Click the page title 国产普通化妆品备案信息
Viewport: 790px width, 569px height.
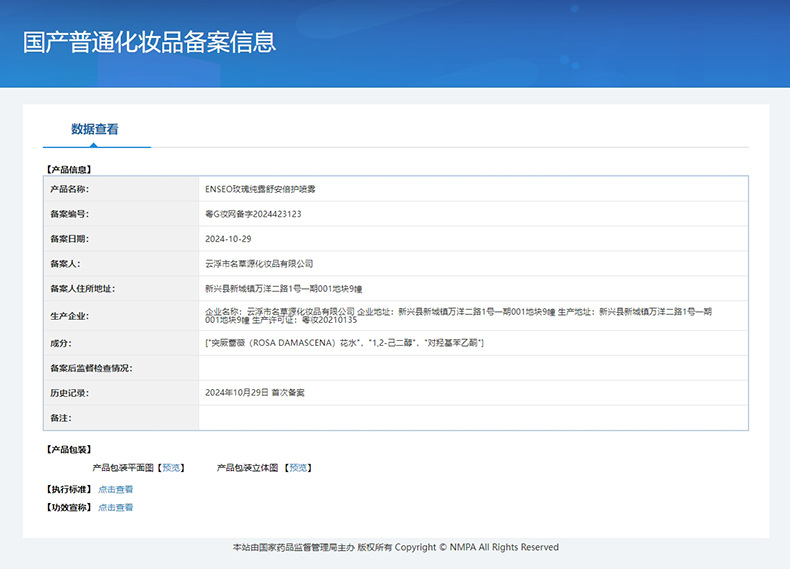coord(149,42)
